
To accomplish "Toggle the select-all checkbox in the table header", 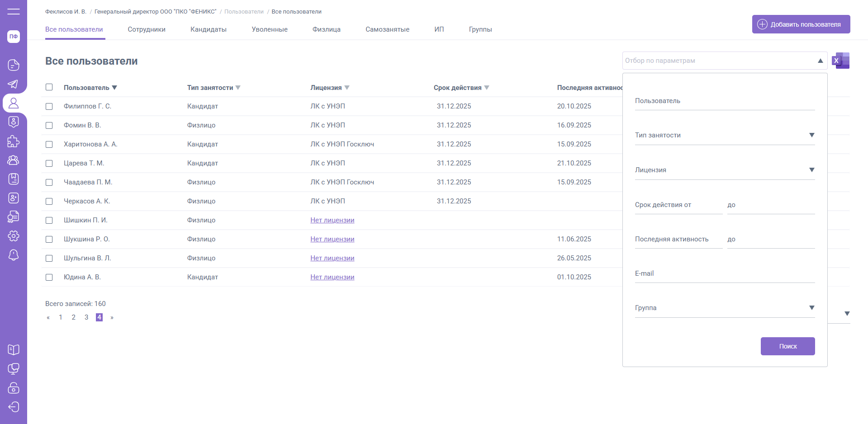I will tap(49, 87).
